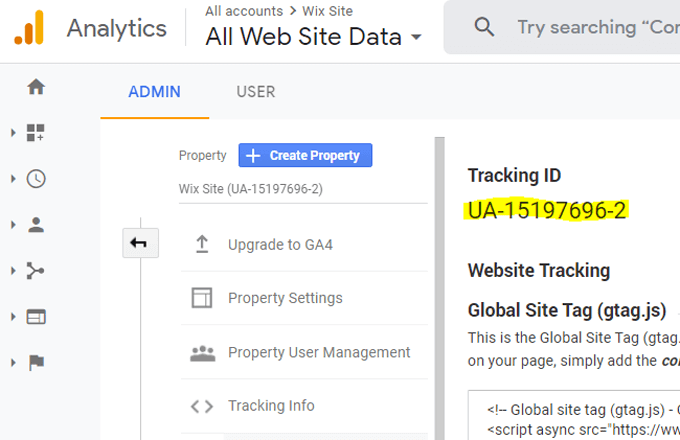Open Realtime reports clock icon

click(x=36, y=179)
